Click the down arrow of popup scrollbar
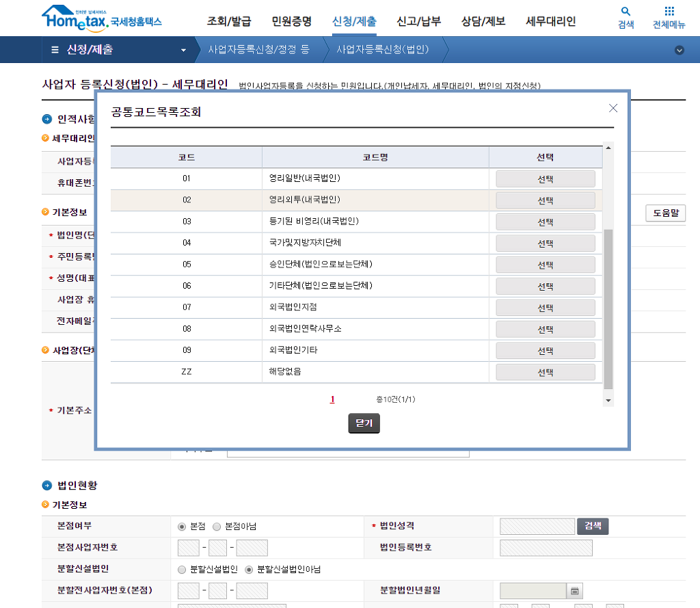Viewport: 700px width, 608px height. [608, 400]
